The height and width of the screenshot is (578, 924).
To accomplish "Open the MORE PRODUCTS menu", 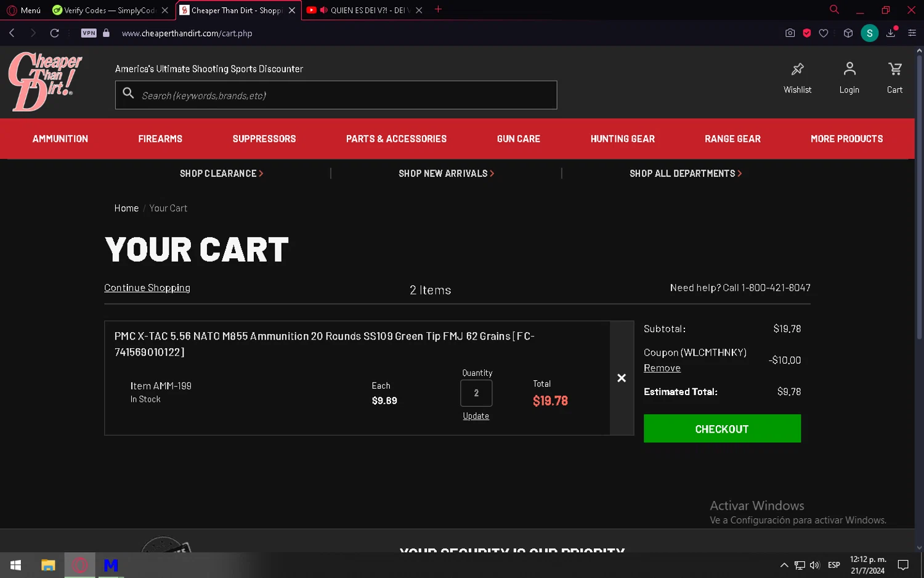I will click(x=847, y=139).
